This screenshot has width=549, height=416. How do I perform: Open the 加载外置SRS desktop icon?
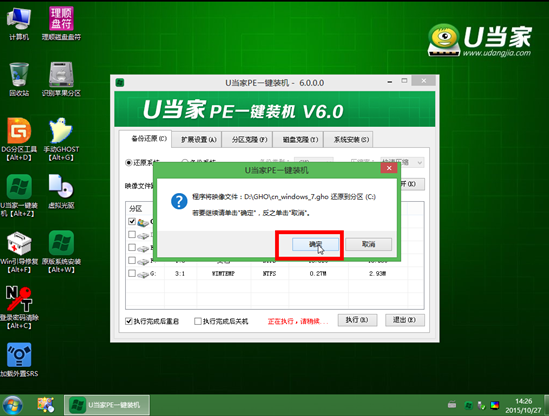pos(19,360)
